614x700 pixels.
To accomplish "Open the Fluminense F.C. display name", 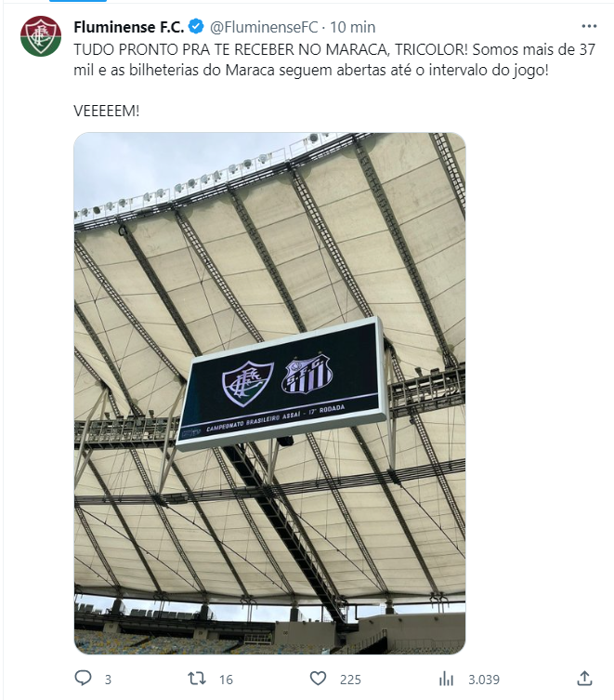I will tap(129, 27).
